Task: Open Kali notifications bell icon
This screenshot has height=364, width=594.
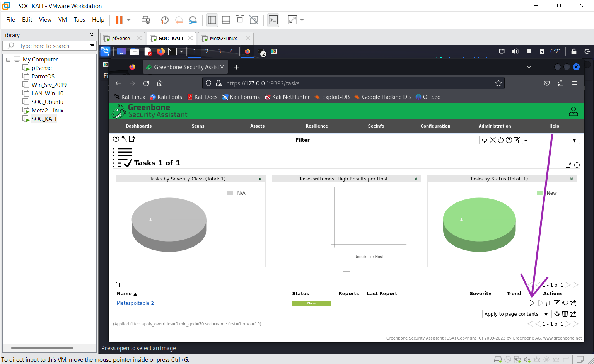Action: [x=529, y=51]
